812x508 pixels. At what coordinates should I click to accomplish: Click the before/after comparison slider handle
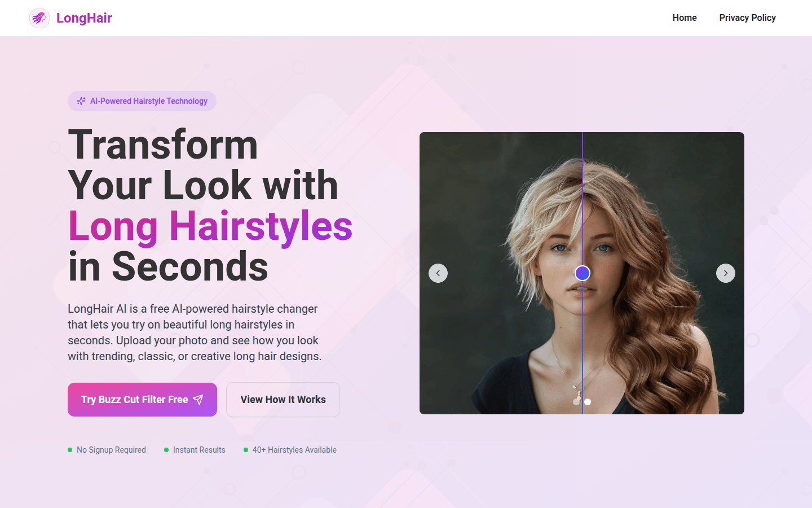[582, 273]
